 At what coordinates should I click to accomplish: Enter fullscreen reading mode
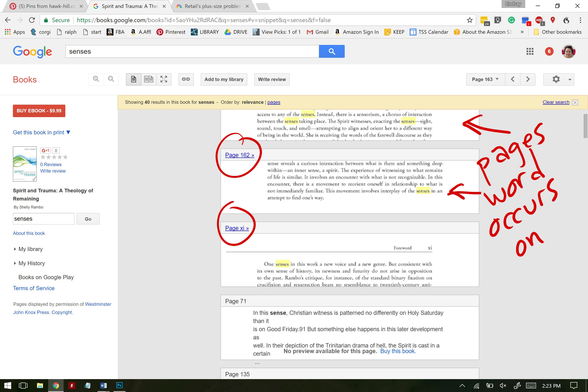pos(164,79)
